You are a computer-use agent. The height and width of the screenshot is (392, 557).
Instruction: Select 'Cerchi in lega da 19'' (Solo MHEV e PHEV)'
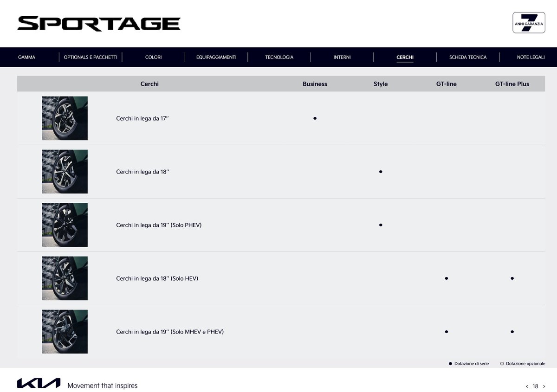(x=170, y=332)
